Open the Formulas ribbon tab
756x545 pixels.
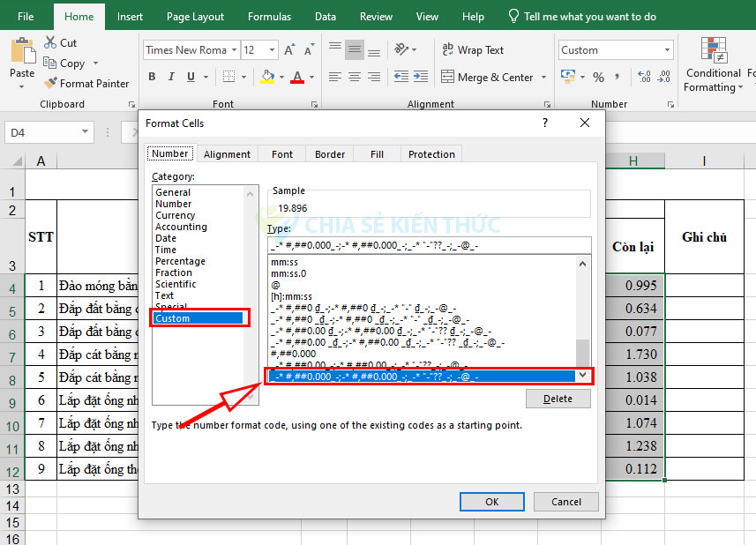point(269,16)
